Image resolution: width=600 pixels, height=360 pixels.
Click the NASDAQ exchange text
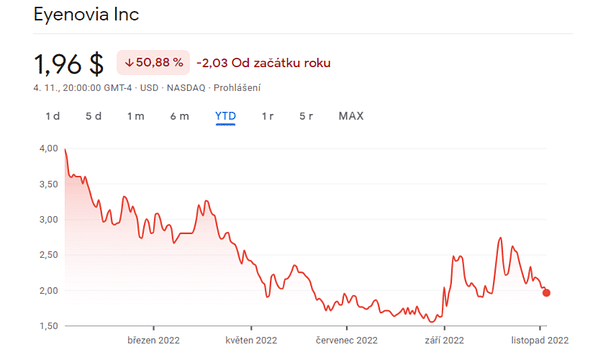[x=186, y=88]
